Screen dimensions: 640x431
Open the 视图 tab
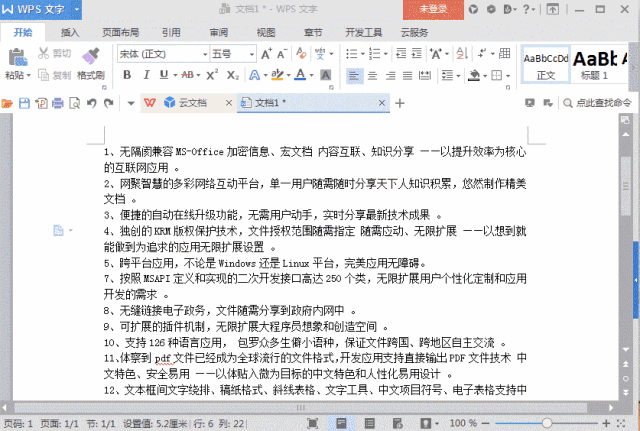point(266,32)
